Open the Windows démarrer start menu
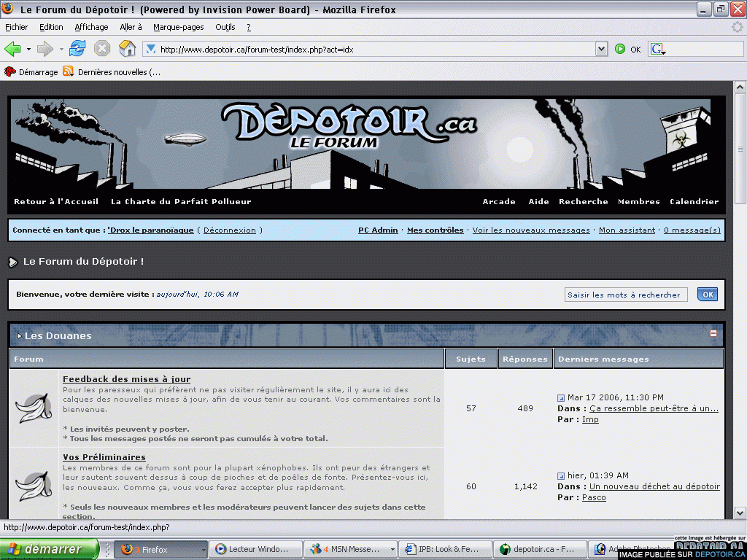The height and width of the screenshot is (560, 747). [x=50, y=550]
